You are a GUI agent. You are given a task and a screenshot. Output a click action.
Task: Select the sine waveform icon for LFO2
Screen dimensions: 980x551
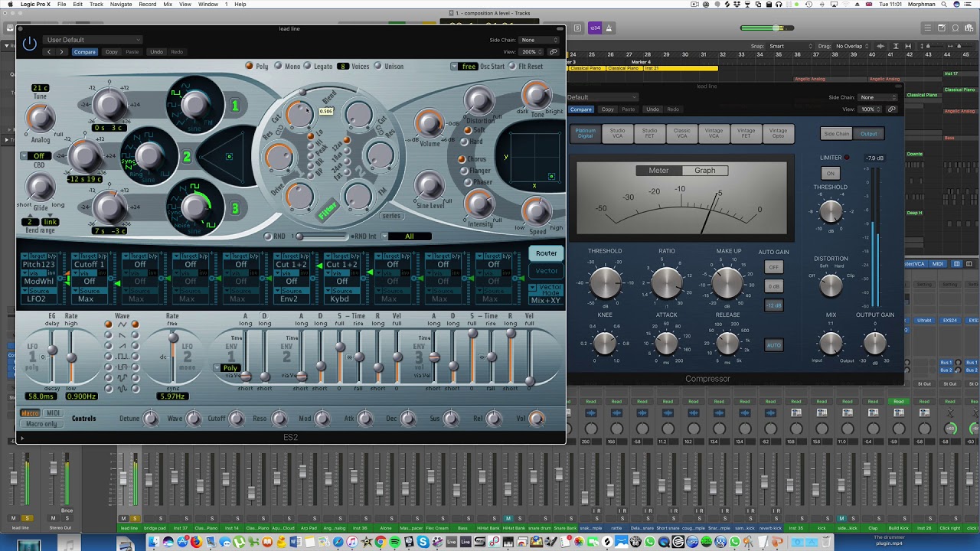pos(136,389)
